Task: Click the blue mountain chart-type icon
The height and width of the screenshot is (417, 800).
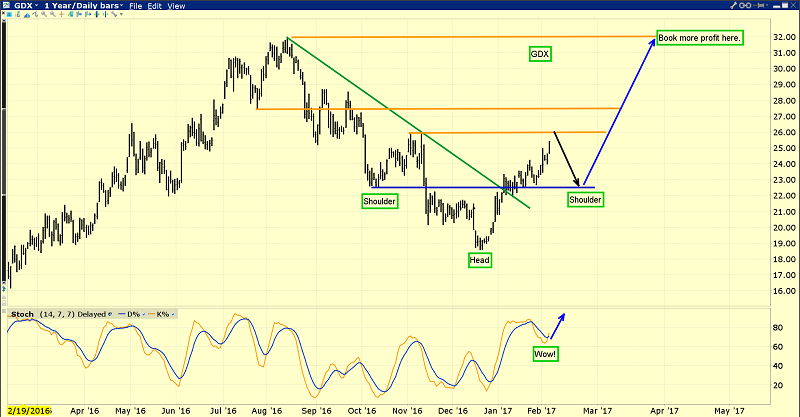Action: pos(27,15)
